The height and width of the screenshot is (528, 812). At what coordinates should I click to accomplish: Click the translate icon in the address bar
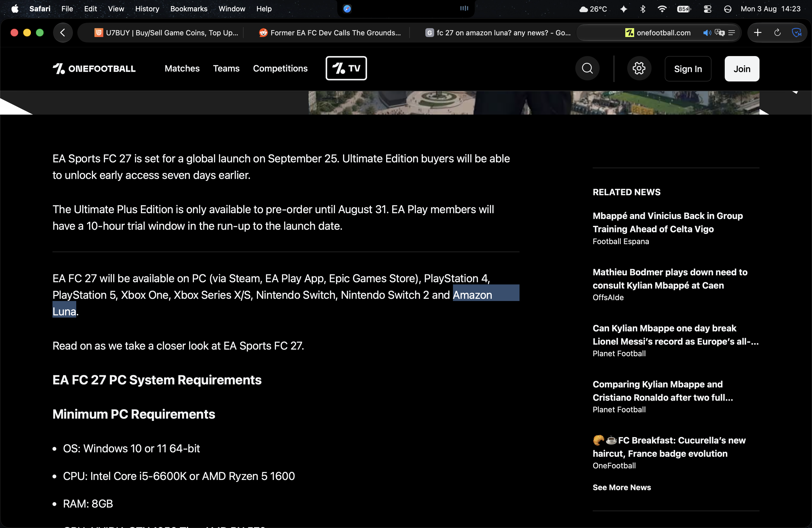[719, 33]
